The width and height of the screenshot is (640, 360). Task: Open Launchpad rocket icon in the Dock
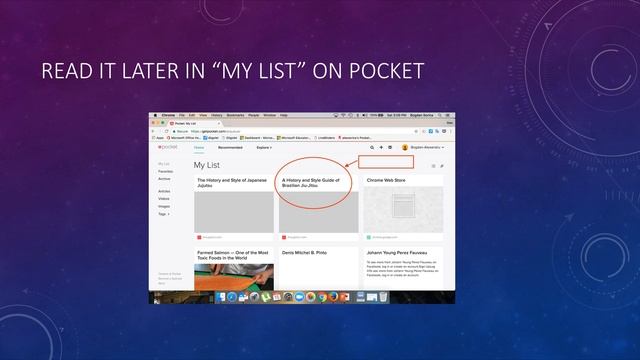tap(255, 297)
